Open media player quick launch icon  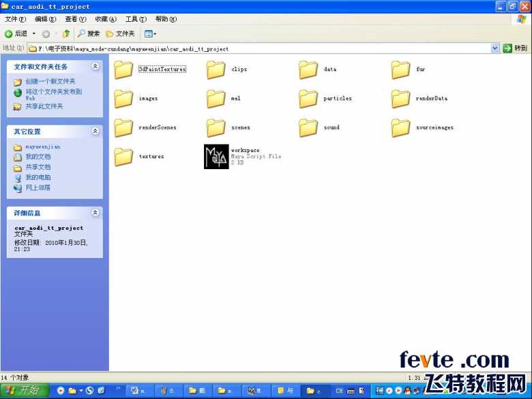pyautogui.click(x=61, y=391)
